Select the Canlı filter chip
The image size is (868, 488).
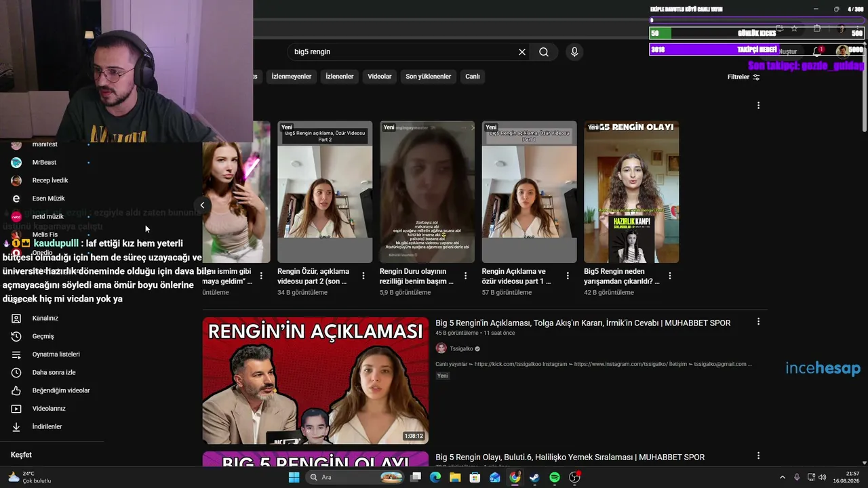473,77
